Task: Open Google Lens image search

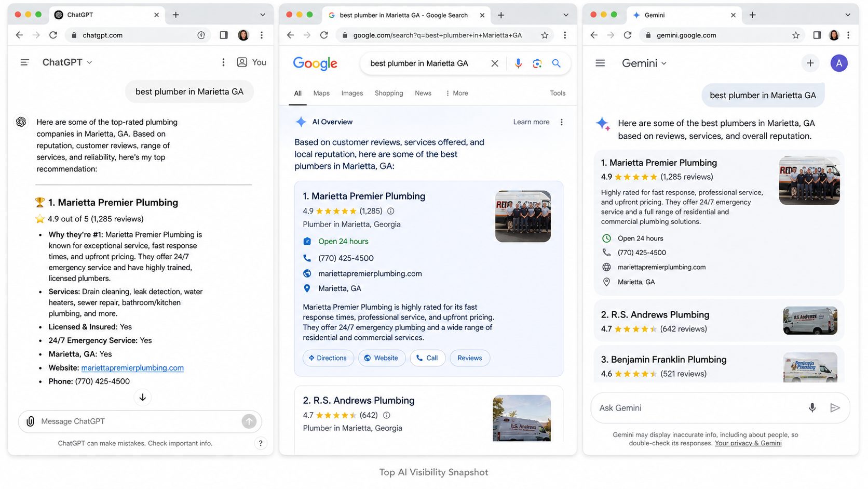Action: point(537,63)
